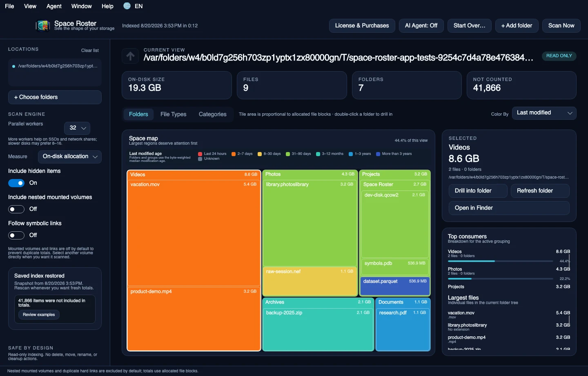The height and width of the screenshot is (376, 588).
Task: Click the 2–7 days orange legend swatch
Action: pos(234,154)
